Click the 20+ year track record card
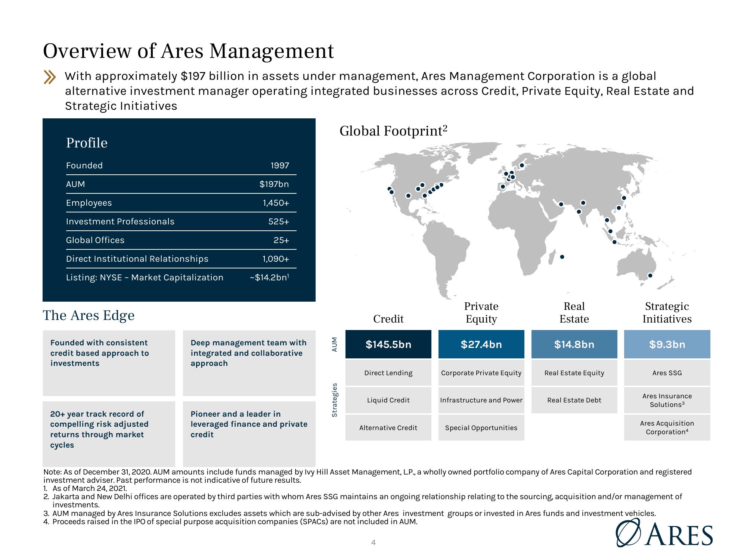 109,434
